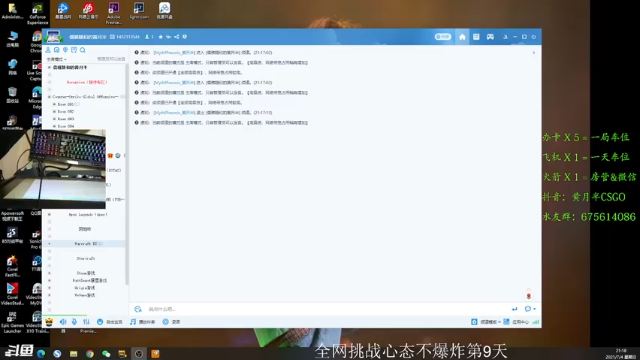
Task: Click the magnifier search icon in sidebar
Action: coord(83,50)
